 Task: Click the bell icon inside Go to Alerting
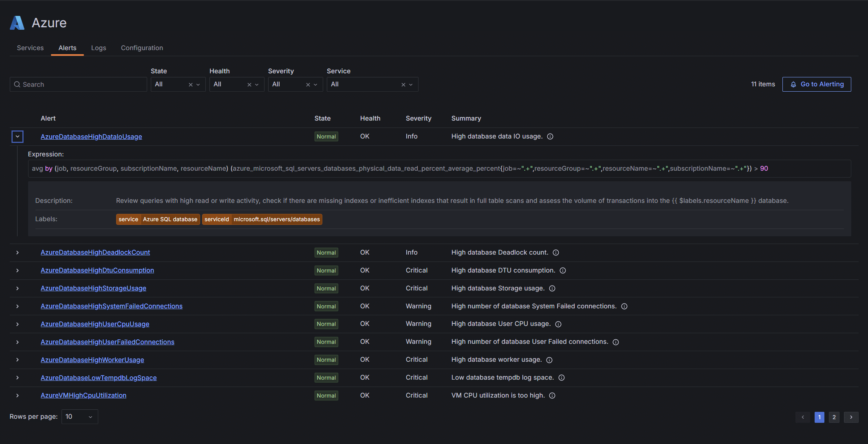pyautogui.click(x=793, y=84)
